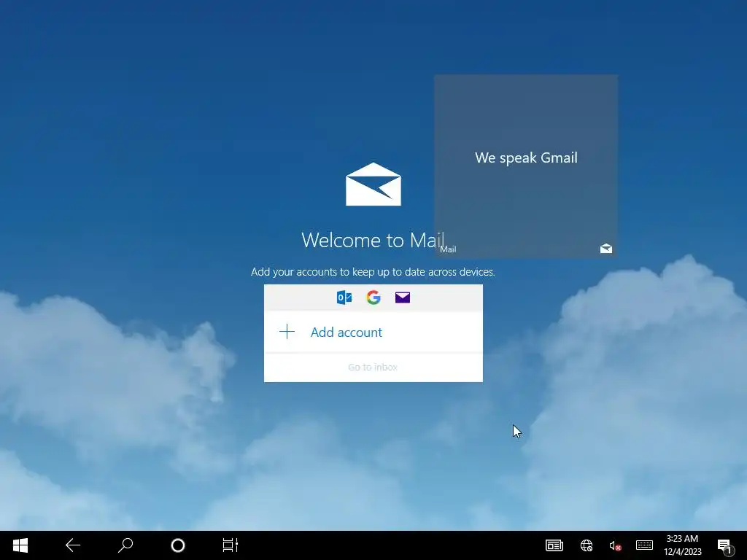Screen dimensions: 747x560
Task: Click Add account
Action: [373, 332]
